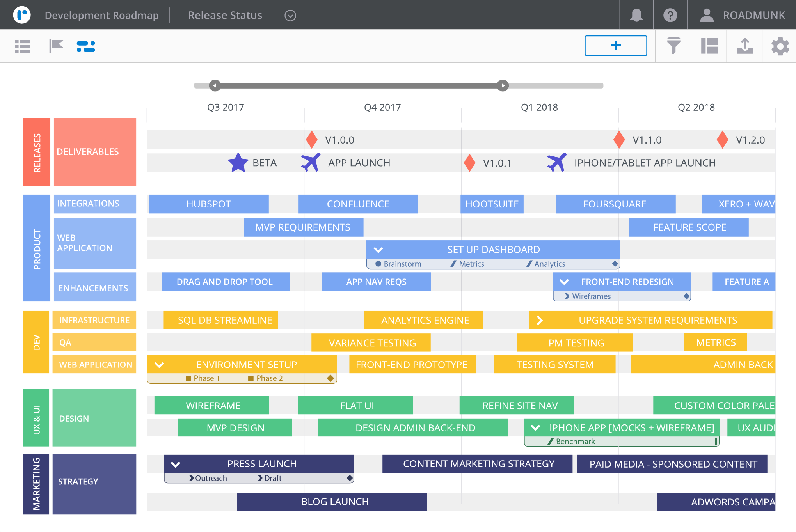Click the Roadmunk logo icon
The width and height of the screenshot is (796, 532).
tap(22, 15)
